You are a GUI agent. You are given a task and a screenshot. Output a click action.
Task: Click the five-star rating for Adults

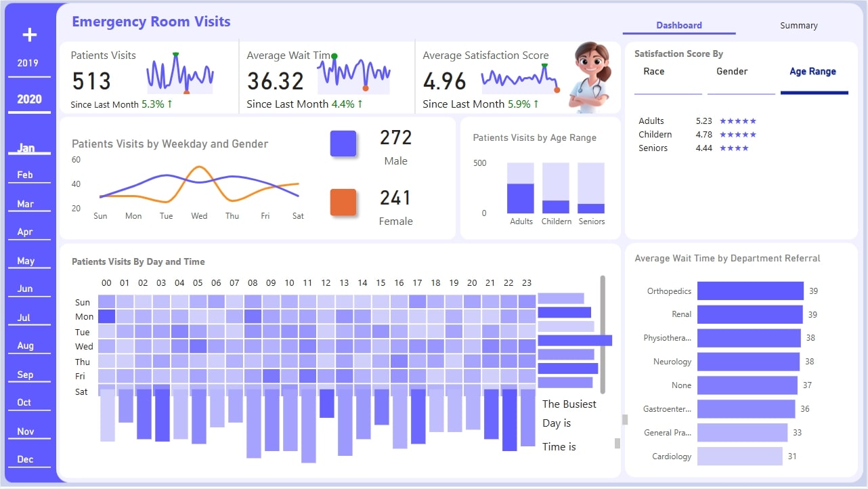(x=739, y=121)
